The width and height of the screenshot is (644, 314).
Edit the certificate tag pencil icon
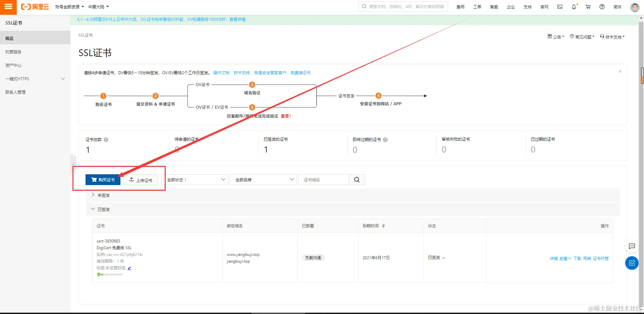(x=129, y=268)
